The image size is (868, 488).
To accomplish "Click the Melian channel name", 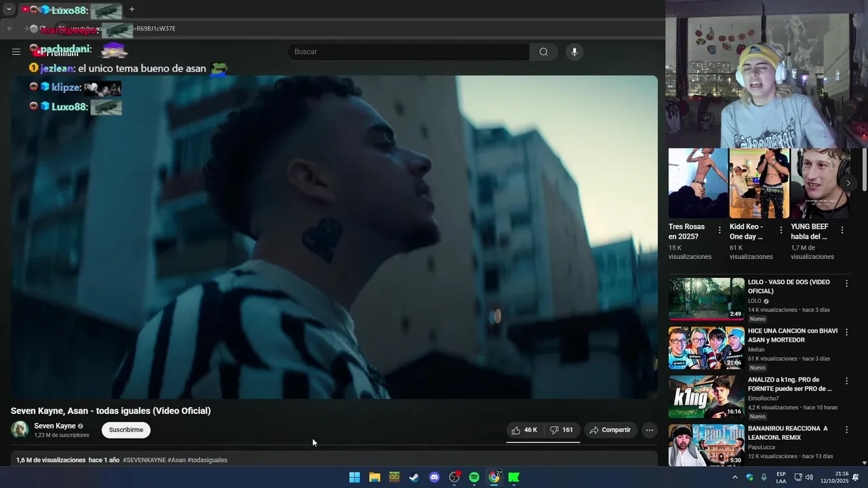I will [756, 350].
